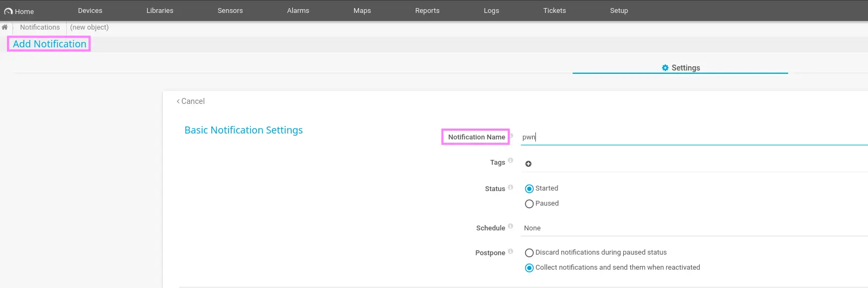Open the Tickets menu

(554, 11)
